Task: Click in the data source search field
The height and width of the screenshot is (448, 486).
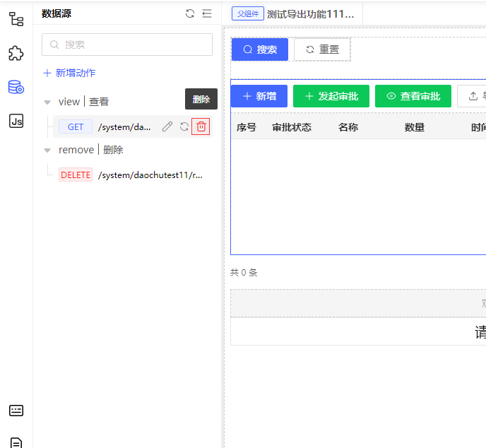Action: coord(127,45)
